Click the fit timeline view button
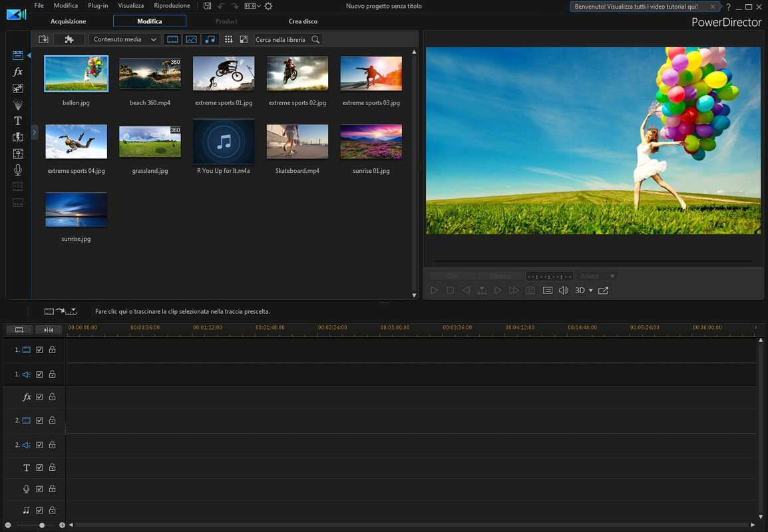Image resolution: width=768 pixels, height=532 pixels. pyautogui.click(x=49, y=330)
